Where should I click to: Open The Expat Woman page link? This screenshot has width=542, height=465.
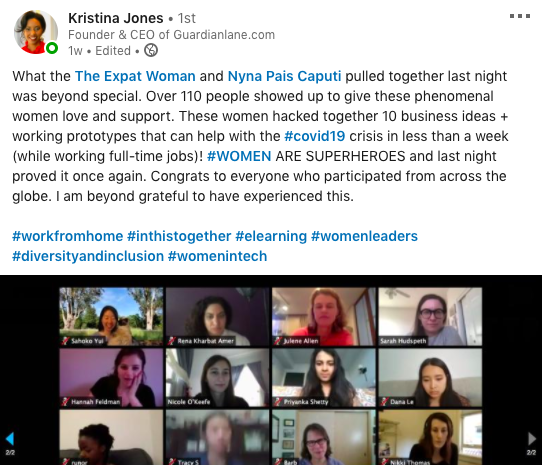(x=135, y=76)
